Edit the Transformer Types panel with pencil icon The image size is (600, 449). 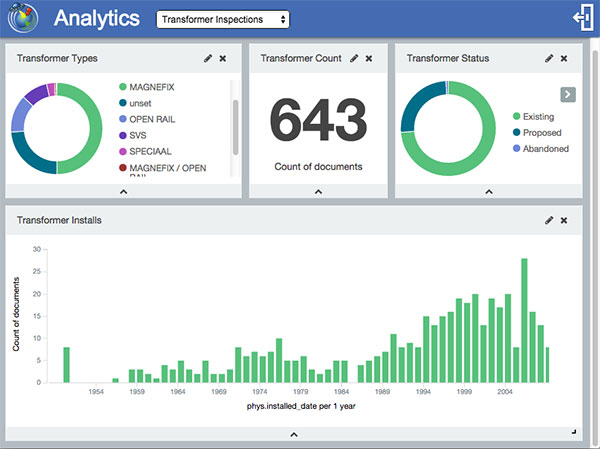(x=208, y=59)
